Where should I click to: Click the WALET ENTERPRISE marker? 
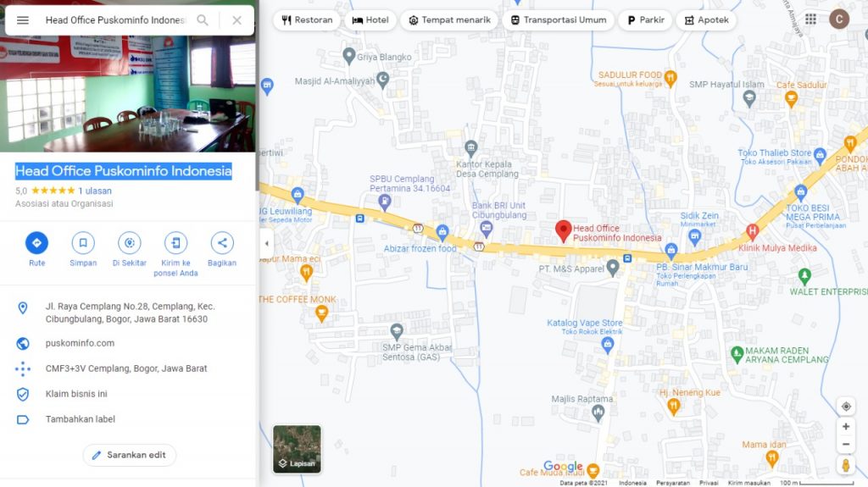click(804, 276)
